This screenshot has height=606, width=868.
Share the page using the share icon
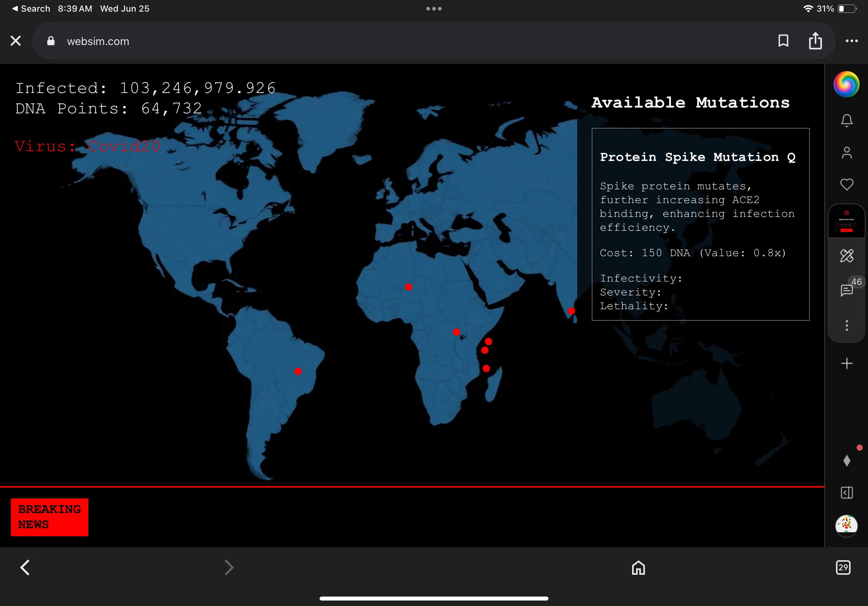click(x=815, y=41)
